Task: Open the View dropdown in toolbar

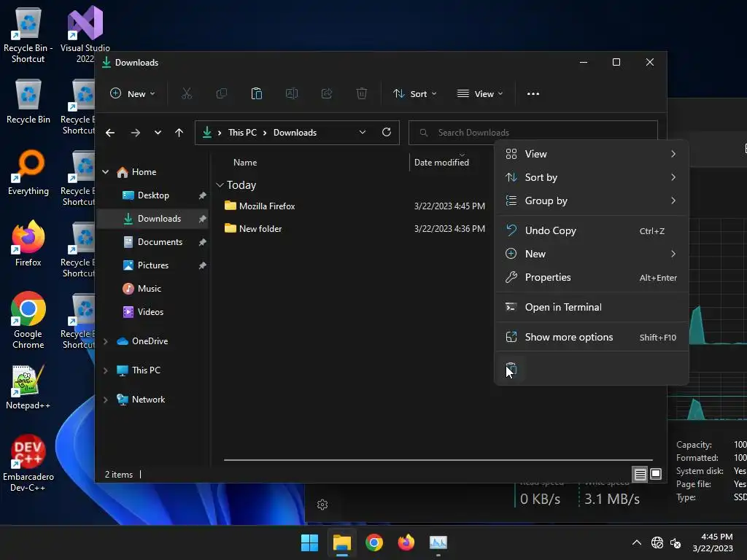Action: pos(480,94)
